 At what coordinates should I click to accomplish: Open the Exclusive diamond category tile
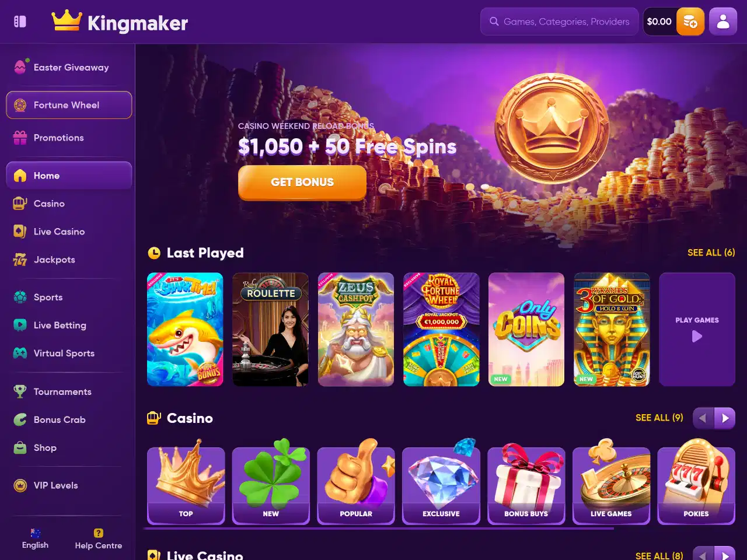pyautogui.click(x=441, y=483)
